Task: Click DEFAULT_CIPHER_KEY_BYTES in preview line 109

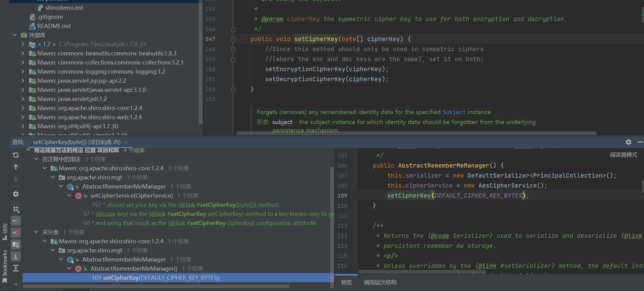Action: click(478, 196)
